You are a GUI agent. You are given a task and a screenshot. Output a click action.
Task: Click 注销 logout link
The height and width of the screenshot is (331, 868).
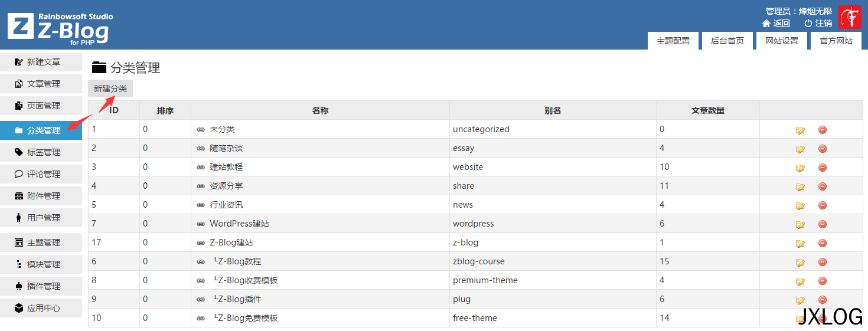(818, 23)
